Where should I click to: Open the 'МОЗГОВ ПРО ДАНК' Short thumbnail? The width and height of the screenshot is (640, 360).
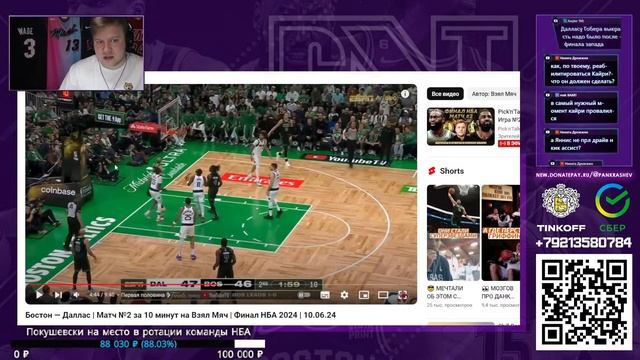[501, 233]
